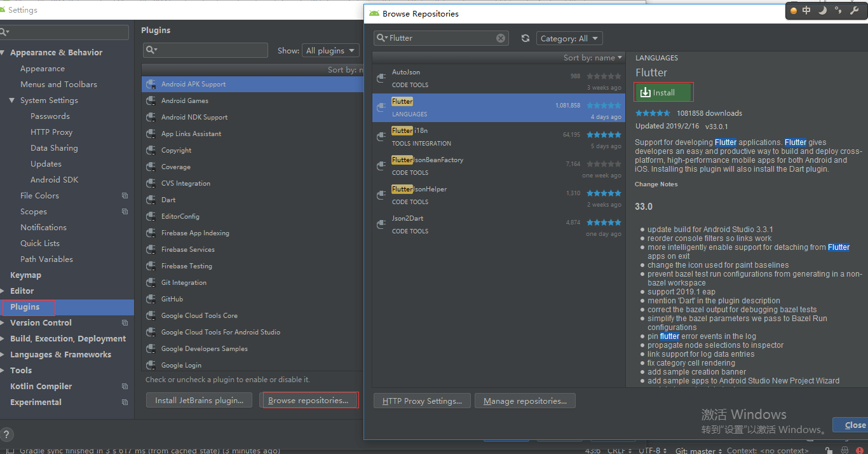The height and width of the screenshot is (454, 868).
Task: Click the Copyright plugin icon
Action: [151, 150]
